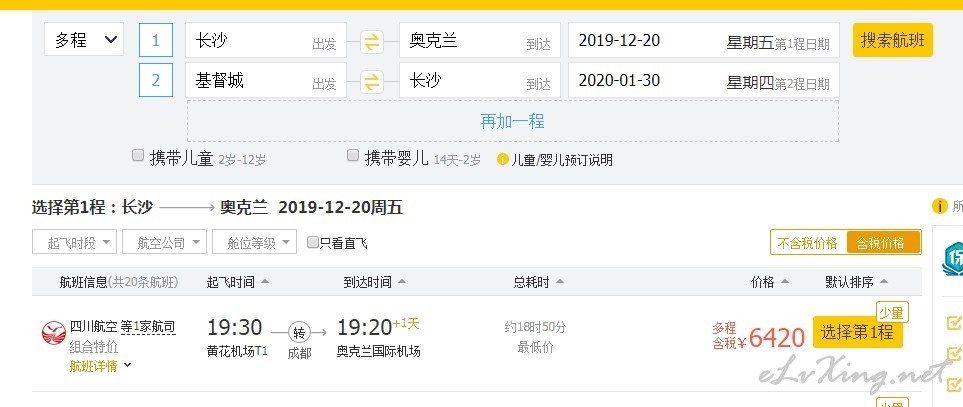Swap cities icon for trip 2
The image size is (963, 407).
tap(372, 81)
